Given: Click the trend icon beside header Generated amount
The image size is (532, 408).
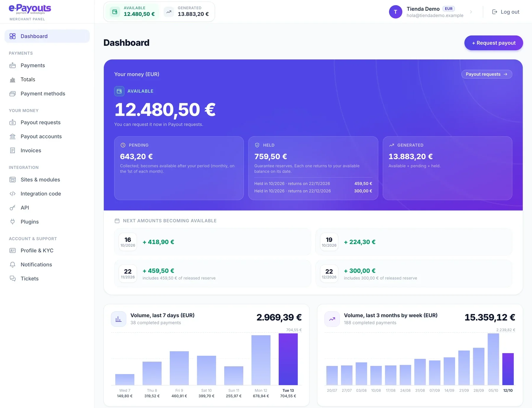Looking at the screenshot, I should (169, 12).
